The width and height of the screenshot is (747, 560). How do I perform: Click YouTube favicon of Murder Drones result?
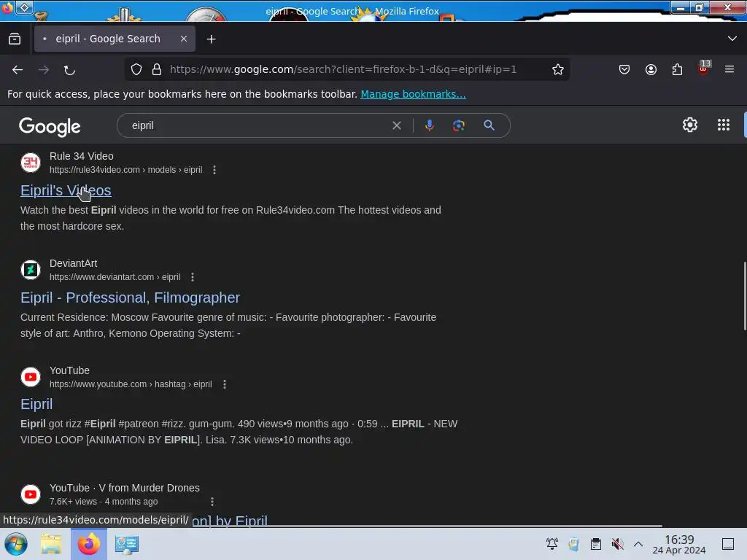pyautogui.click(x=31, y=494)
